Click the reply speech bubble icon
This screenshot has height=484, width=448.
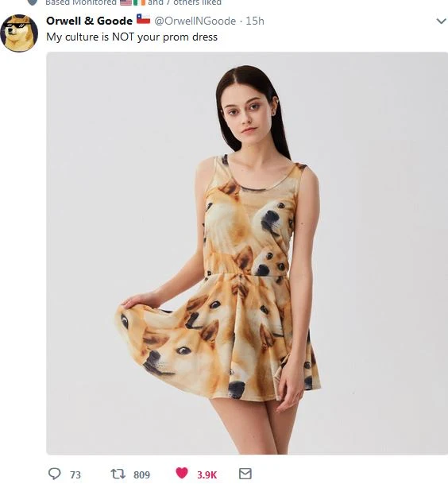pyautogui.click(x=55, y=474)
